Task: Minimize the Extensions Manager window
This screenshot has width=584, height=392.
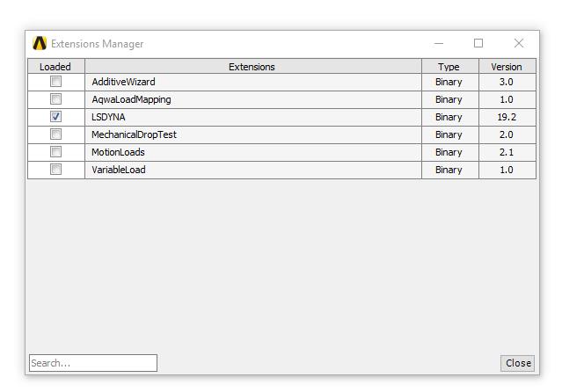Action: (439, 43)
